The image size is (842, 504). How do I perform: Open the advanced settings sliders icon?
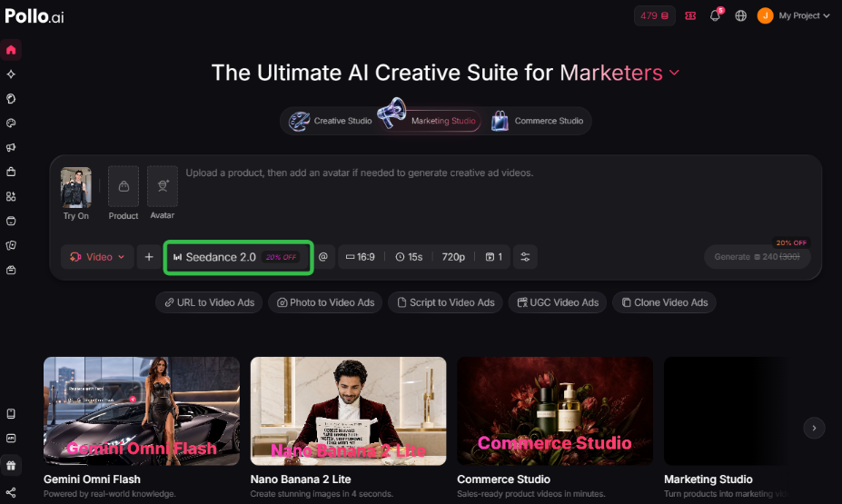pyautogui.click(x=525, y=257)
